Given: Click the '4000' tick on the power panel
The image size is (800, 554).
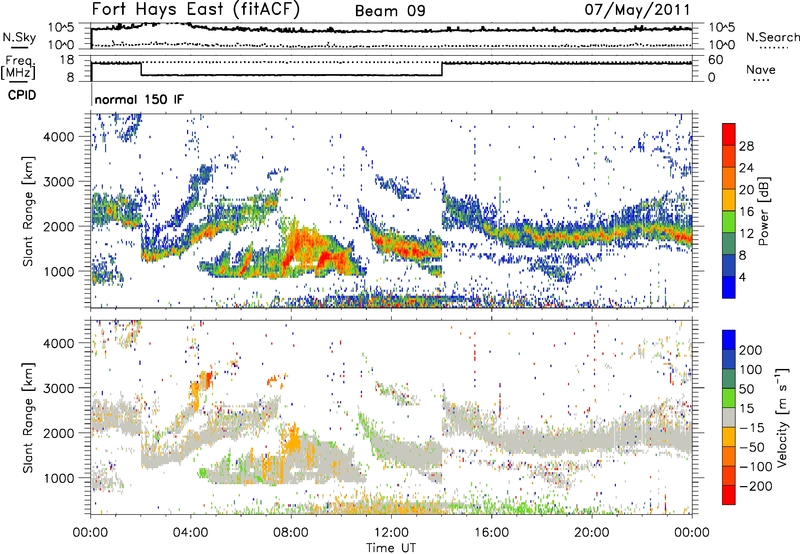Looking at the screenshot, I should click(x=59, y=137).
